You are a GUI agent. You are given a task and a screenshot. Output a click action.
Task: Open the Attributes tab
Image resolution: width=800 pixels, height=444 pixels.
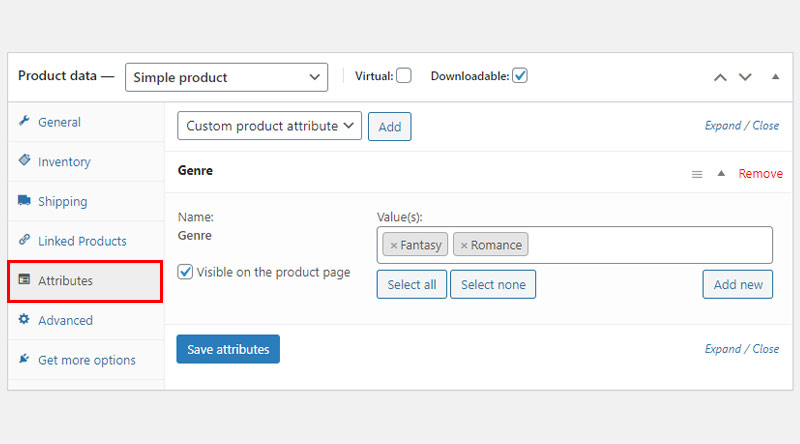[x=85, y=281]
